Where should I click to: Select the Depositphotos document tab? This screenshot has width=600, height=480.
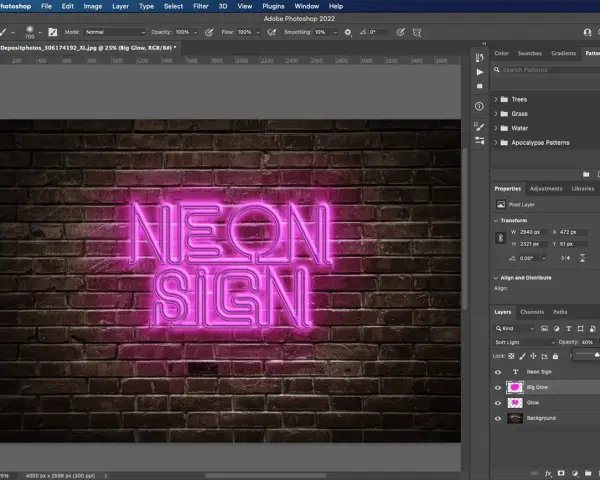tap(89, 48)
